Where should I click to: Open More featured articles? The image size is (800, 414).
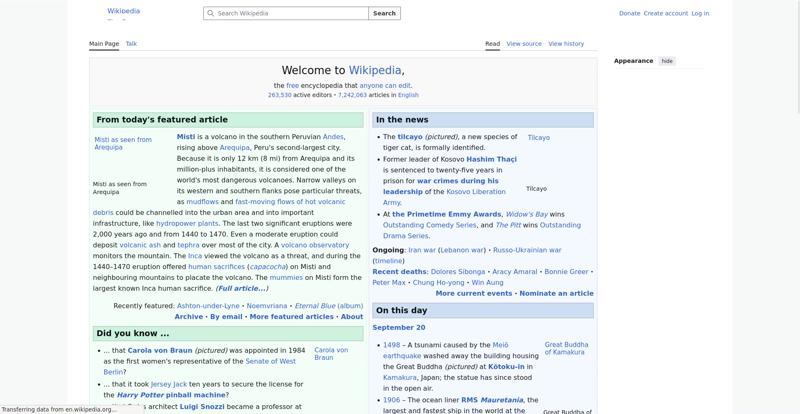(291, 317)
